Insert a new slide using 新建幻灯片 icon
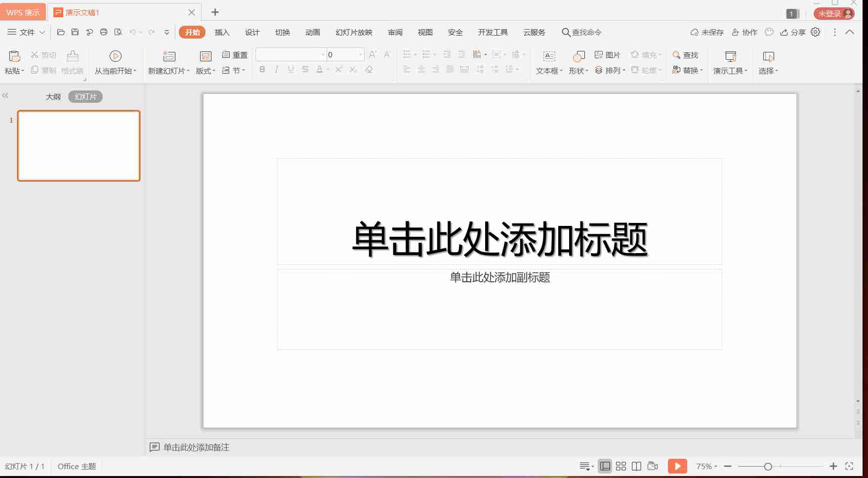868x478 pixels. tap(169, 56)
